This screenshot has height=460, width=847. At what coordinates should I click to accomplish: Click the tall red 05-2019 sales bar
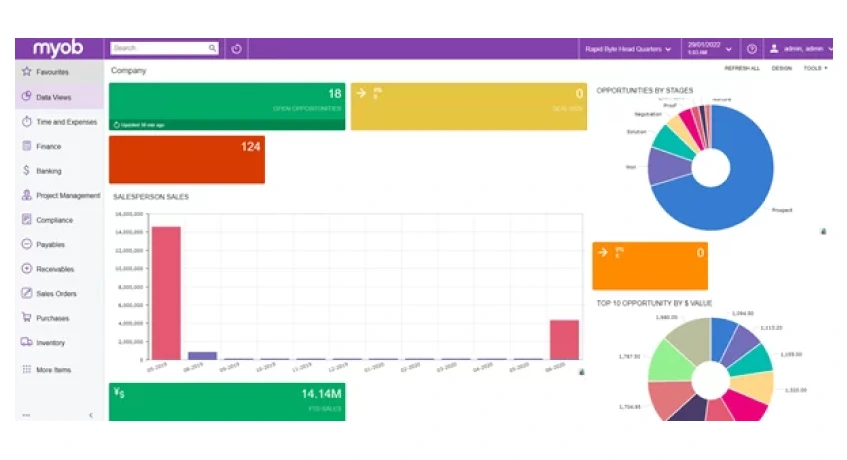(x=166, y=293)
